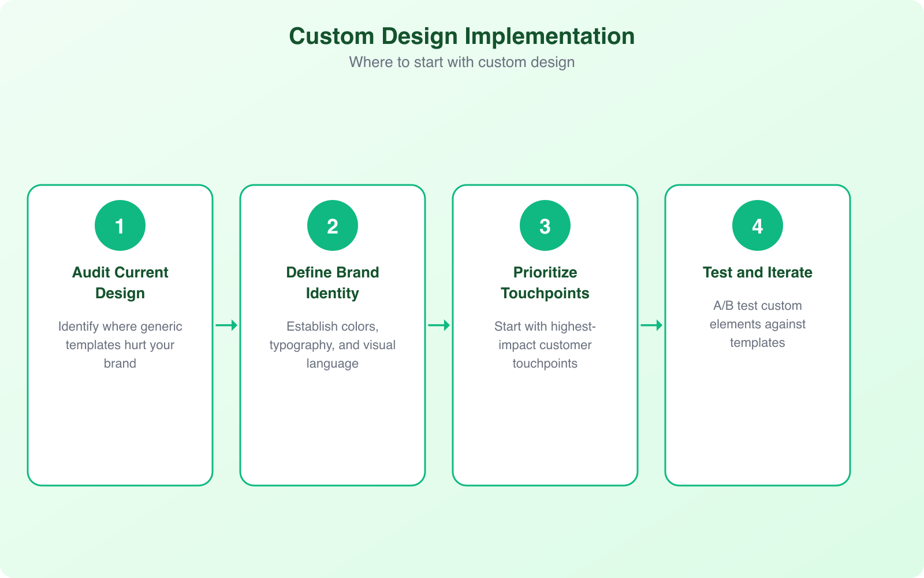Viewport: 924px width, 578px height.
Task: Click the circle above Test and Iterate
Action: tap(757, 225)
